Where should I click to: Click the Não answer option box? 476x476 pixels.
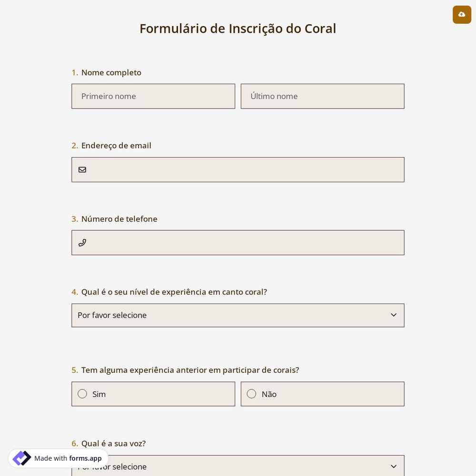tap(322, 394)
